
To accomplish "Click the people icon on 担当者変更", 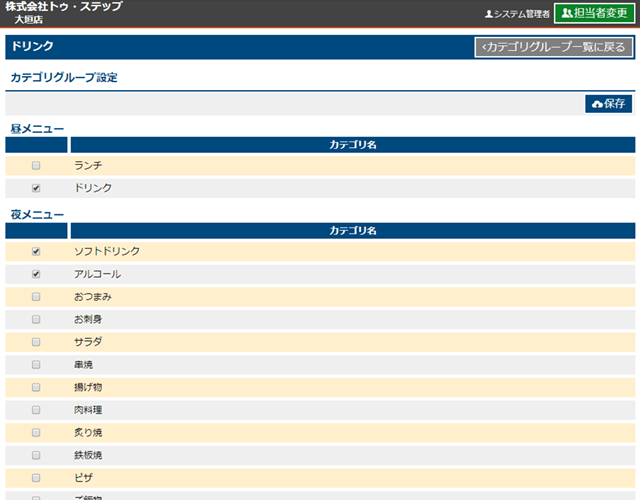I will [x=567, y=13].
